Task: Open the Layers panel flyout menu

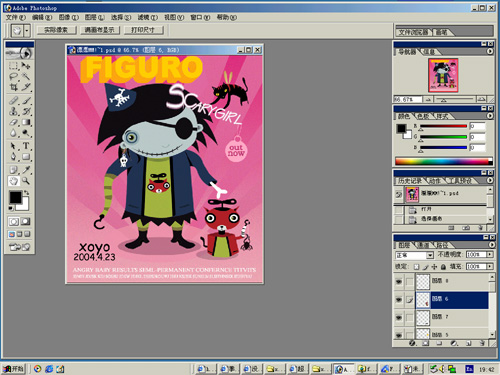Action: [x=491, y=244]
